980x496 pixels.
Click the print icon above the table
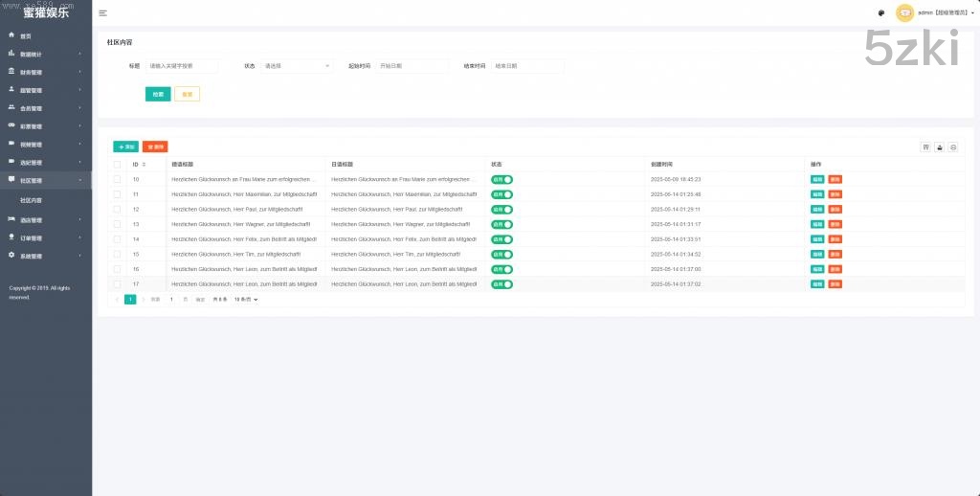(953, 147)
